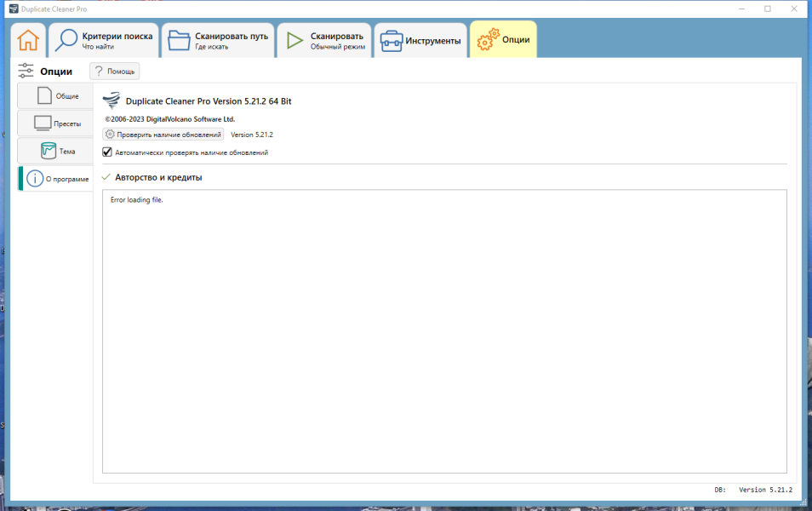Click the ©2006-2023 DigitalVolcano Software Ltd. text
Image resolution: width=812 pixels, height=511 pixels.
click(x=170, y=118)
